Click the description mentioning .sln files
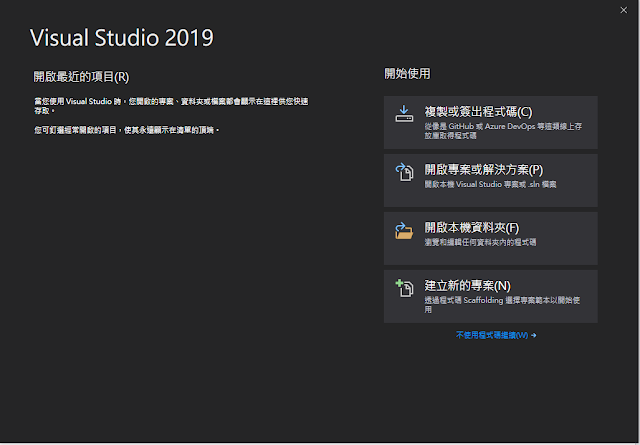The image size is (640, 445). [x=490, y=184]
